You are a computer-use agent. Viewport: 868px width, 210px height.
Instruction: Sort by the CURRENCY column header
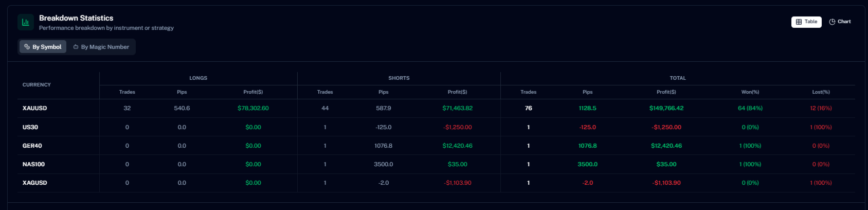(37, 85)
